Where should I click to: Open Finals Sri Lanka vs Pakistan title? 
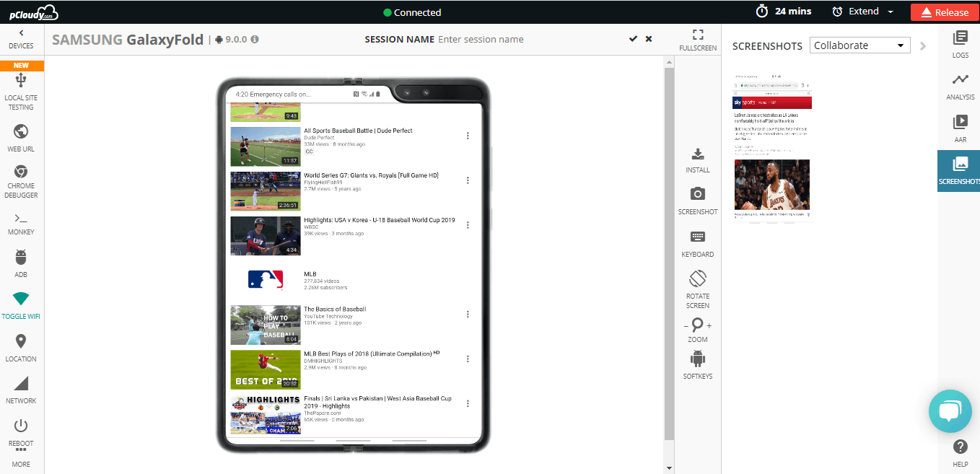377,402
